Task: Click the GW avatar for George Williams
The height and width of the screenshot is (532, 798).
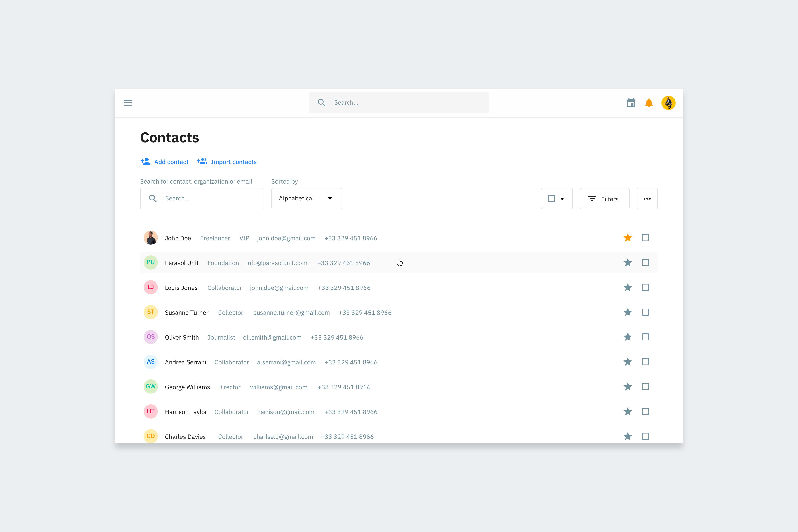Action: pyautogui.click(x=151, y=386)
